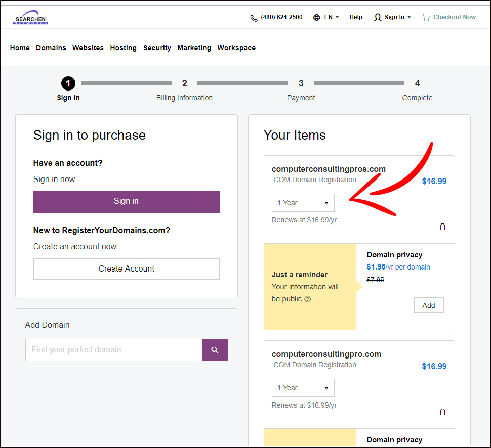Screen dimensions: 491x448
Task: Add Domain privacy with the Add button
Action: 429,305
